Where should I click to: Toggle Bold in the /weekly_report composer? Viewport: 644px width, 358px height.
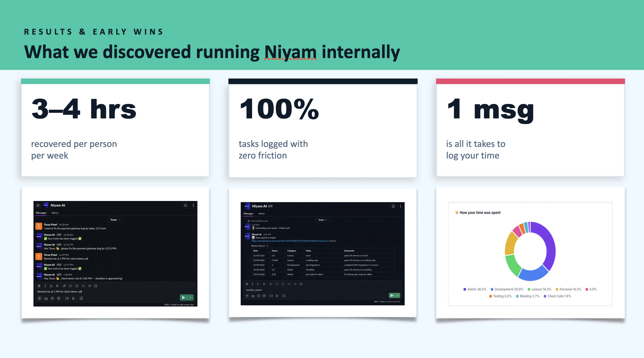247,284
